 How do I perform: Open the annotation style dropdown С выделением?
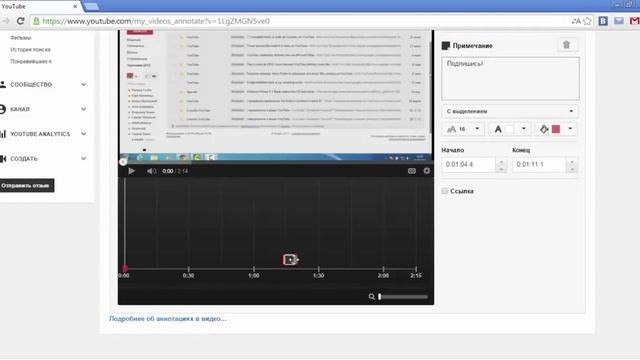pos(510,111)
